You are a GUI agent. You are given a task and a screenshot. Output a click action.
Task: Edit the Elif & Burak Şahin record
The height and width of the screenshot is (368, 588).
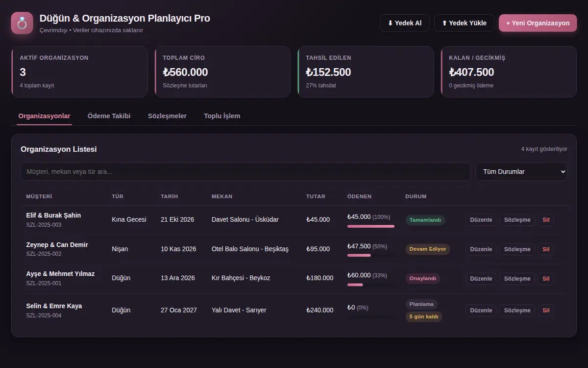click(481, 220)
